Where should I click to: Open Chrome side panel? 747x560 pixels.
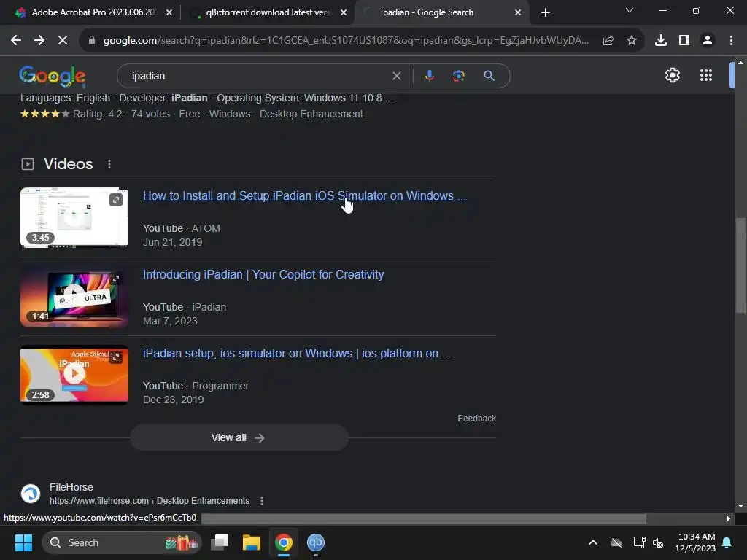coord(684,41)
